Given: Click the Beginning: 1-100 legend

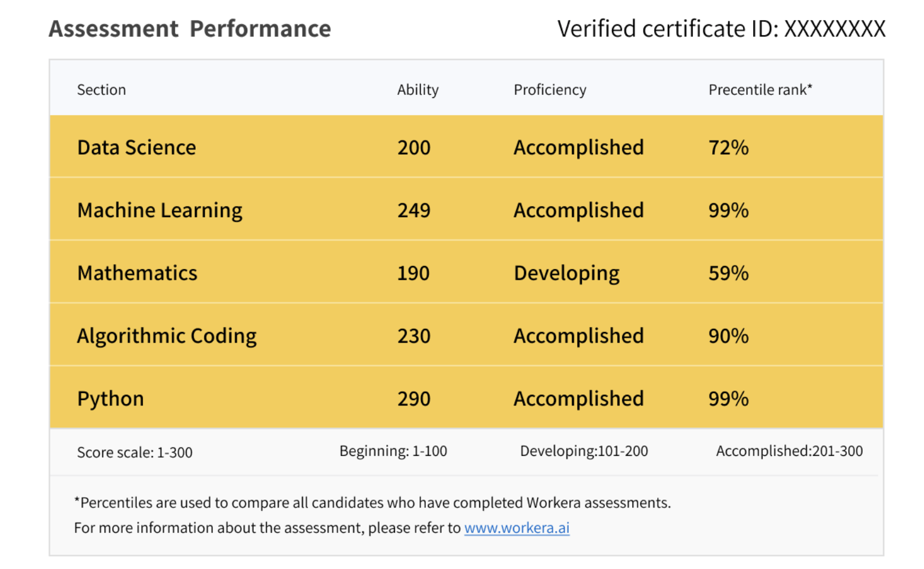Looking at the screenshot, I should click(393, 451).
